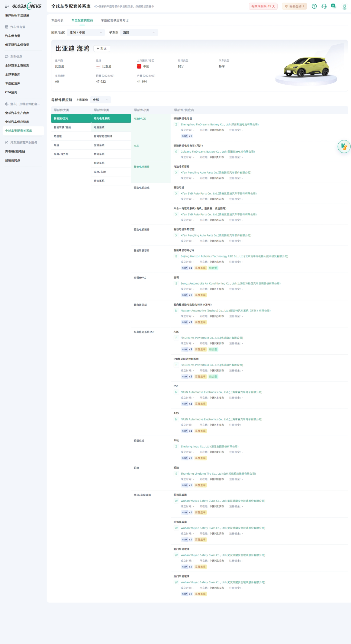Screen dimensions: 351x644
Task: Switch language via the translate icon
Action: 333,6
